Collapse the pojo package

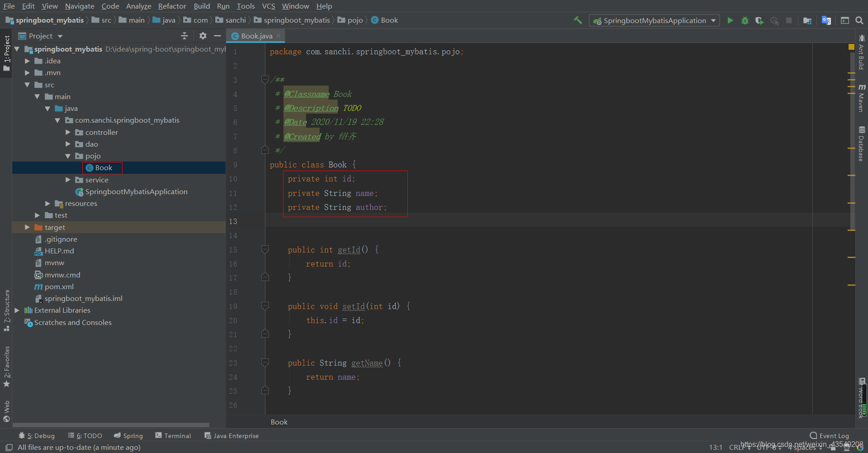68,156
